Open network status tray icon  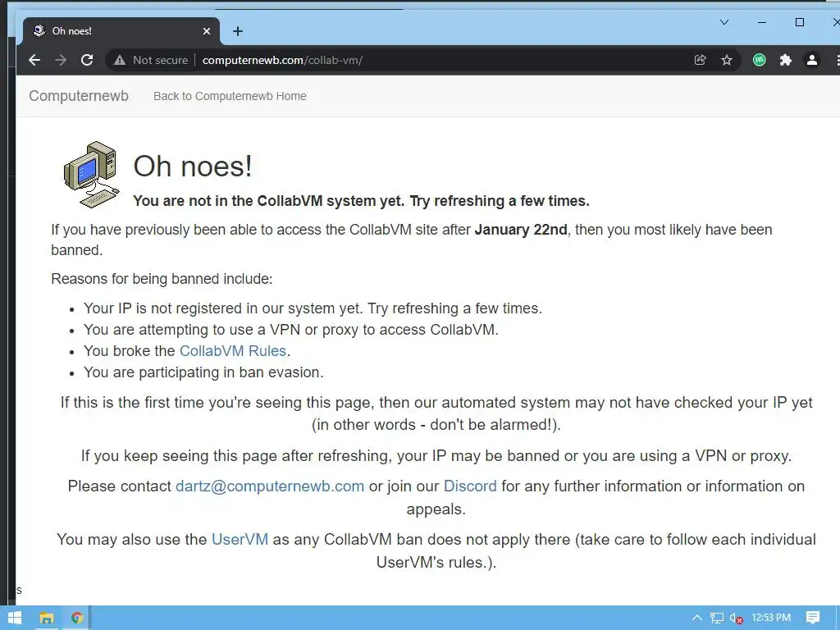[717, 619]
